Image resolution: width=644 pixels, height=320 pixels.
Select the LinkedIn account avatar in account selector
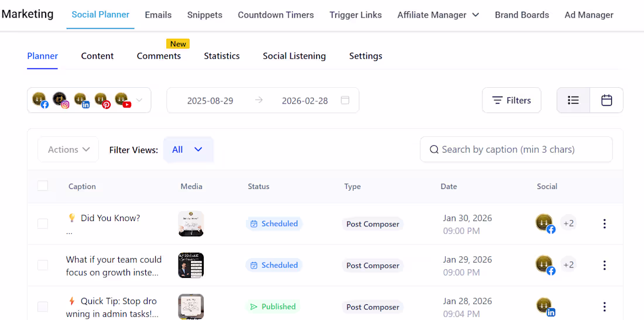tap(81, 99)
